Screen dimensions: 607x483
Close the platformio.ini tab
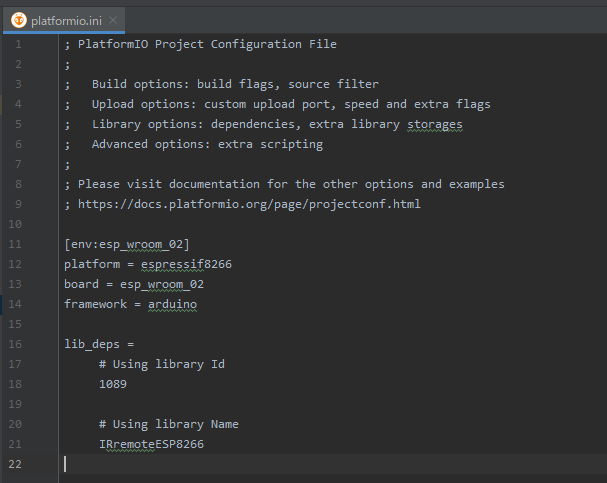click(x=113, y=20)
